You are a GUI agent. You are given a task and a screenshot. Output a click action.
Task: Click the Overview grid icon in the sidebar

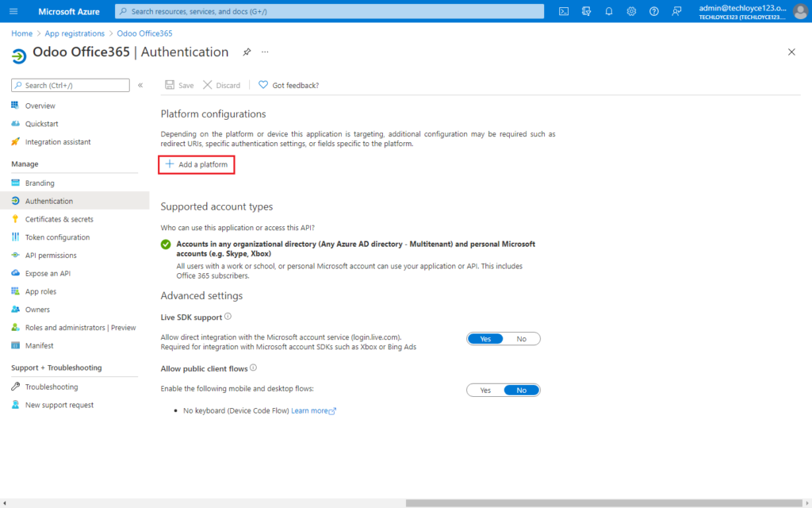15,106
